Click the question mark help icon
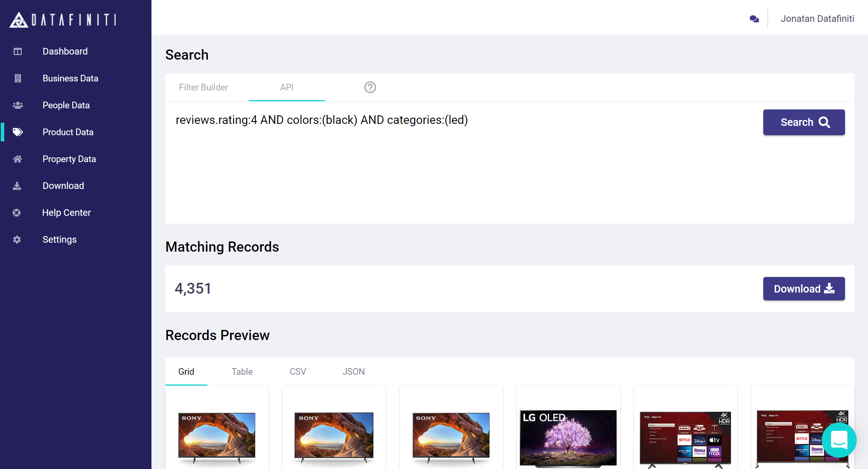This screenshot has width=868, height=469. point(370,87)
